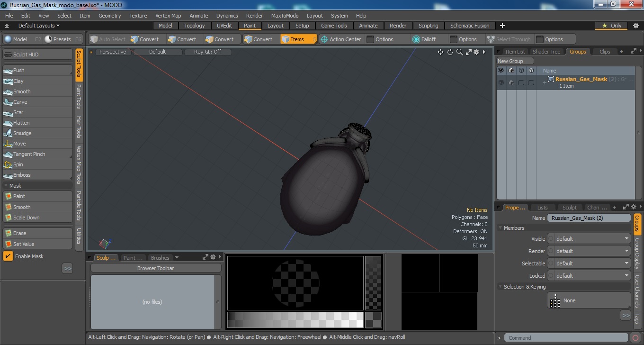Toggle the Auto Select button
This screenshot has width=644, height=345.
(108, 39)
